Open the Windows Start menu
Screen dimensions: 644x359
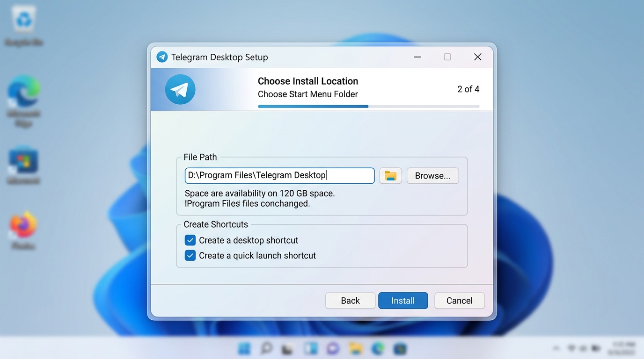(244, 348)
